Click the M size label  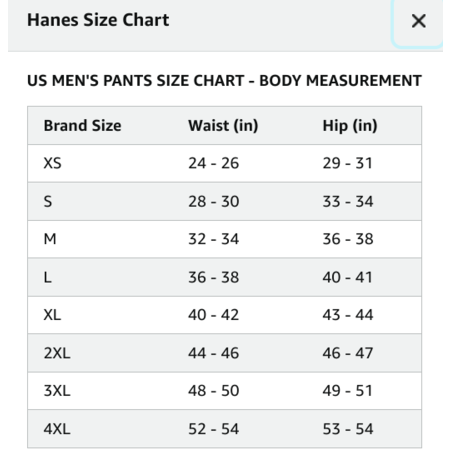50,239
